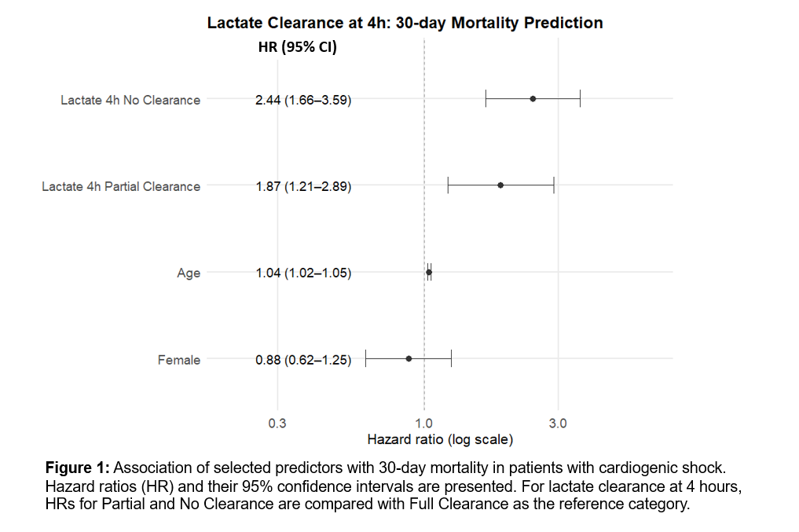The width and height of the screenshot is (799, 532).
Task: Click the HR (95% CI) column header
Action: [297, 47]
